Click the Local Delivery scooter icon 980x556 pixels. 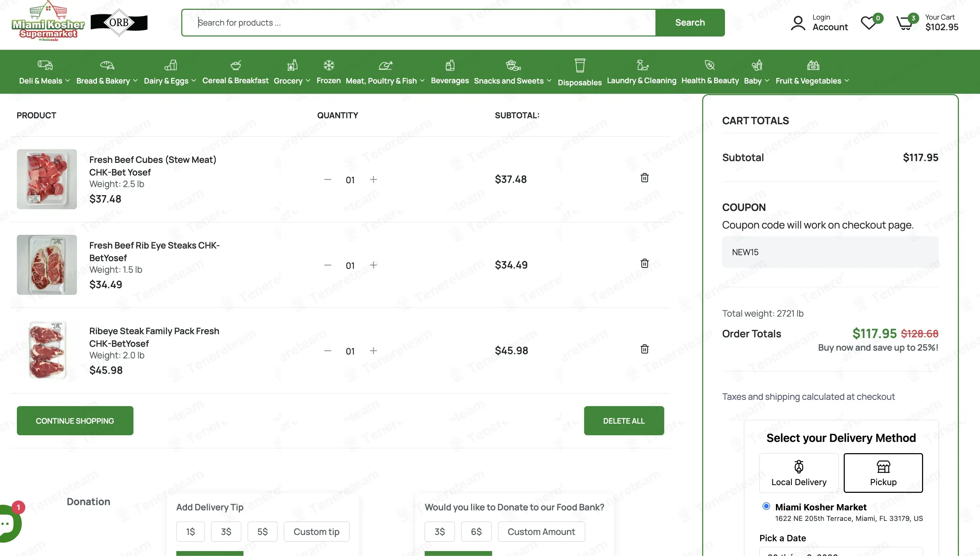[798, 466]
